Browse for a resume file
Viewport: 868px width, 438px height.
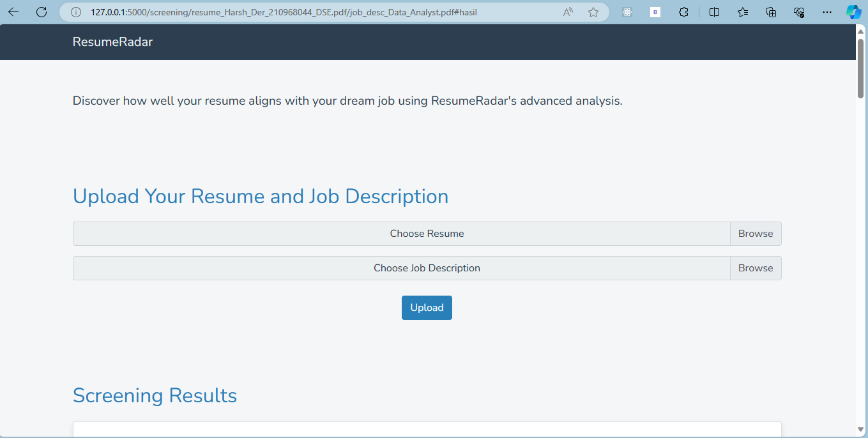(x=756, y=233)
